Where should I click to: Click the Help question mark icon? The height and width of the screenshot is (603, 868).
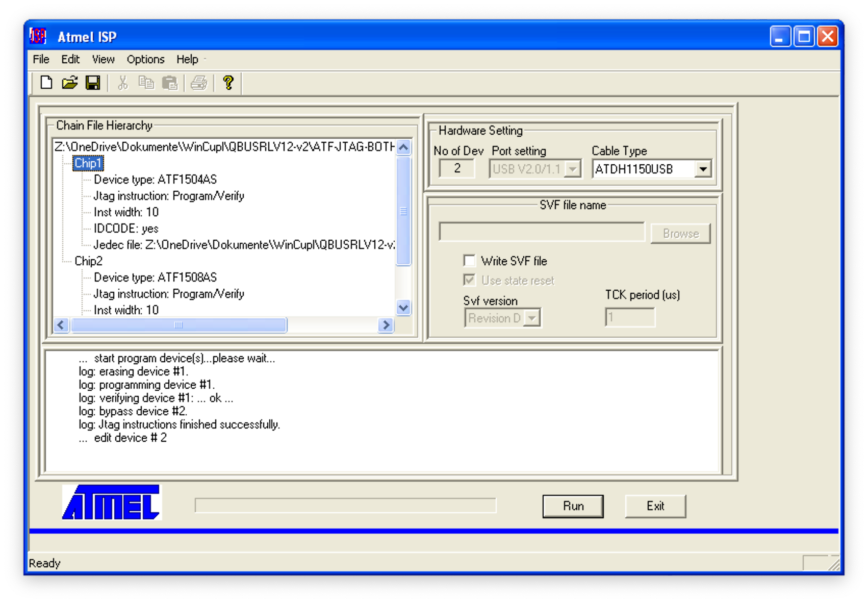(228, 83)
